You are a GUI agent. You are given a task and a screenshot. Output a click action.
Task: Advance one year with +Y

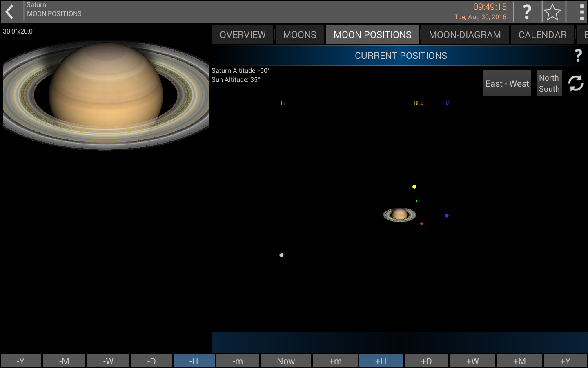coord(566,361)
